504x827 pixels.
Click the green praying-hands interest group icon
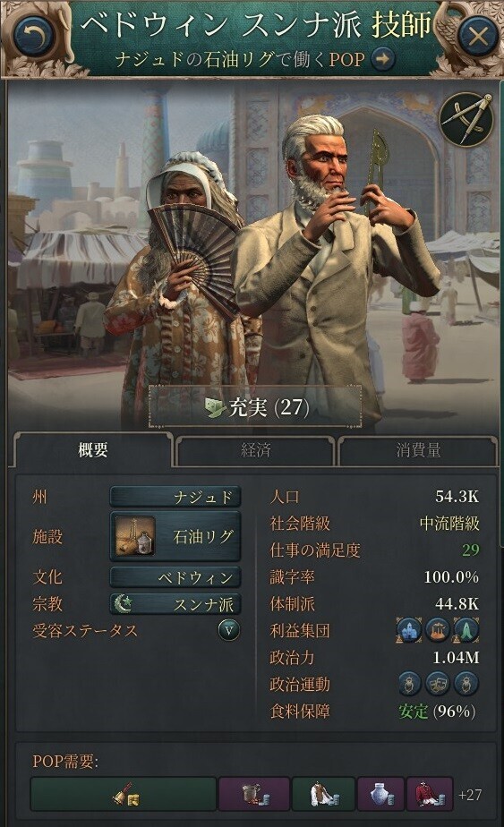(466, 630)
